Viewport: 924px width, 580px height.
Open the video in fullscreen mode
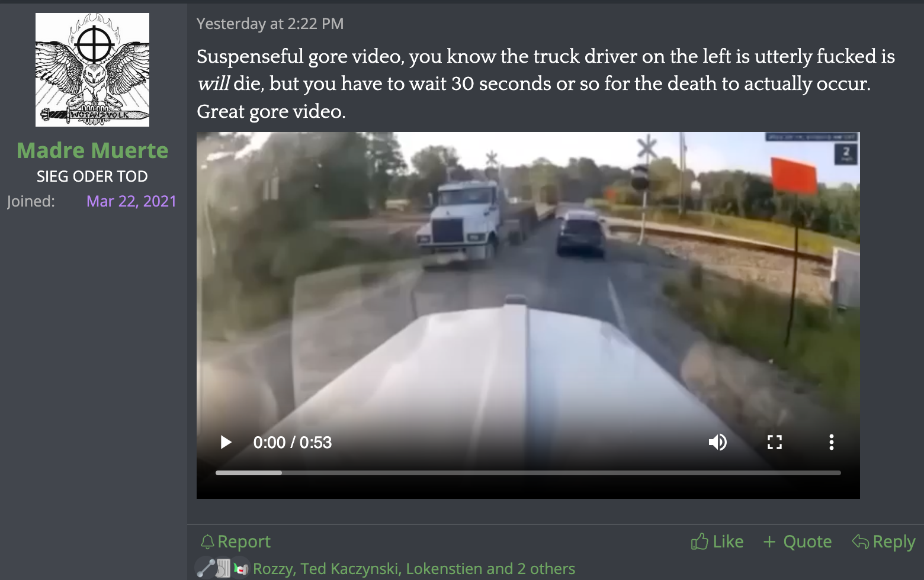[x=775, y=442]
